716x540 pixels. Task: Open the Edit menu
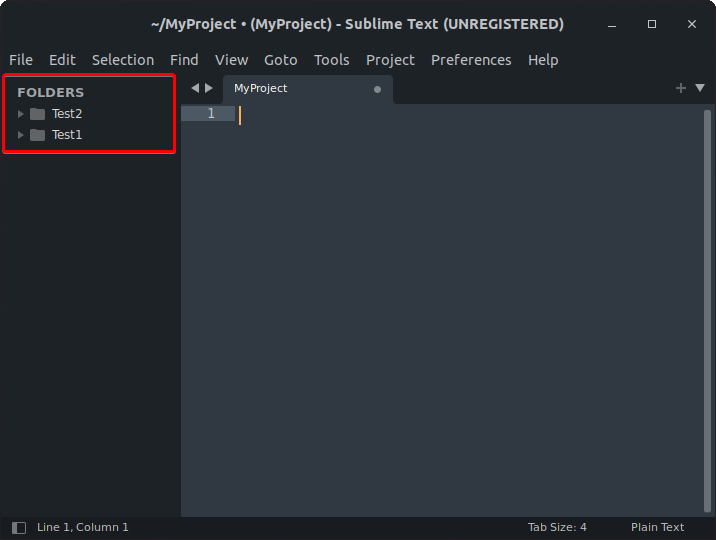tap(62, 60)
